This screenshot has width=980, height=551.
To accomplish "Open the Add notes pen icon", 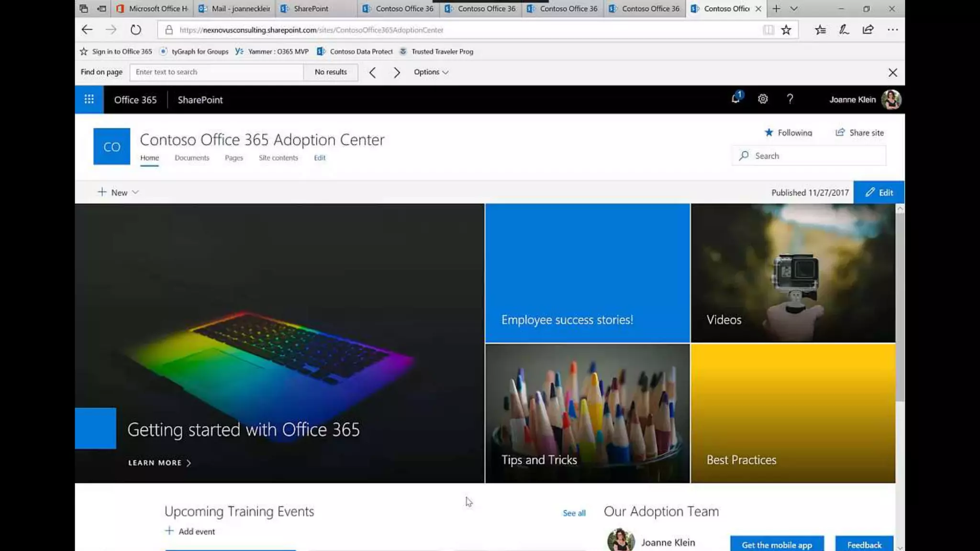I will [844, 30].
